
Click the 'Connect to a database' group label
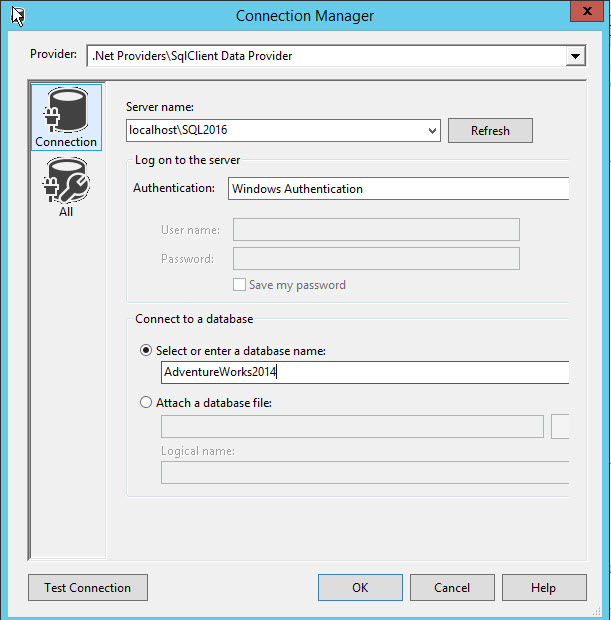tap(194, 319)
